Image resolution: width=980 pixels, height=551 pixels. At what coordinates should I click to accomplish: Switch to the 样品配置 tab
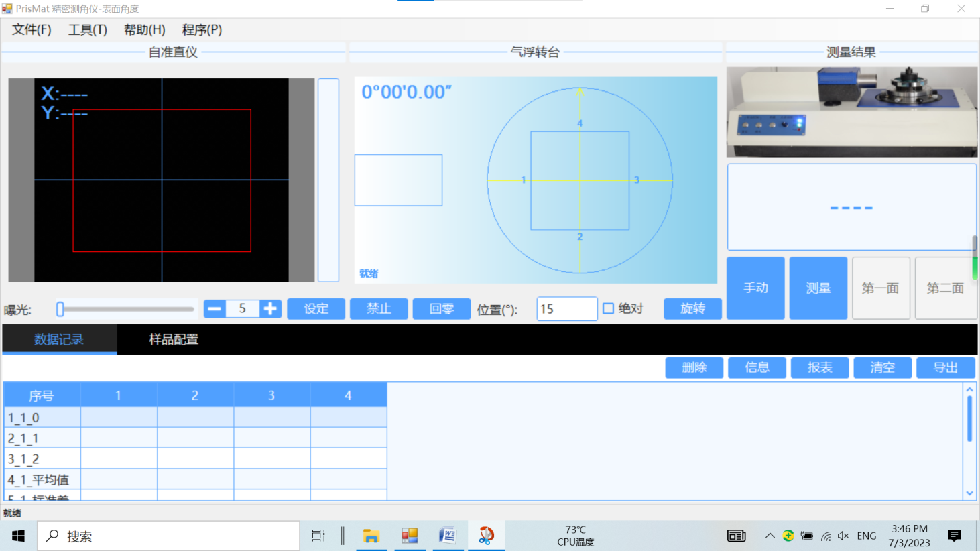174,339
